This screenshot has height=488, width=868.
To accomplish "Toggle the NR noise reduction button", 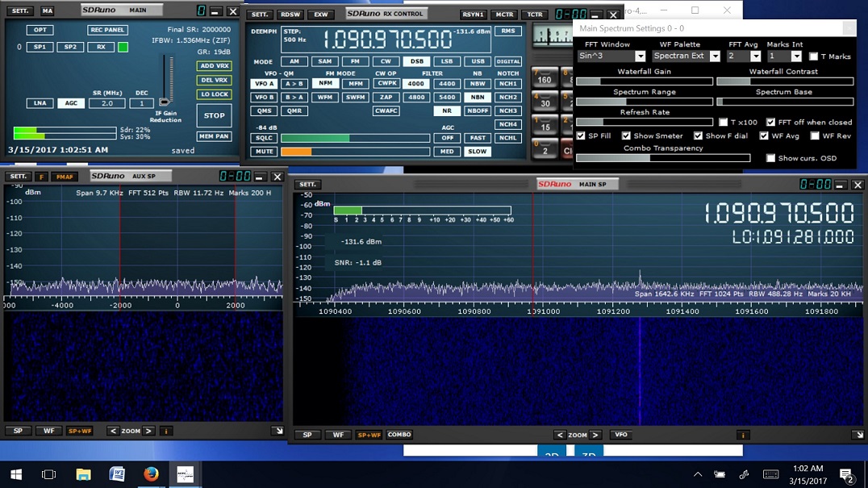I will pyautogui.click(x=447, y=111).
